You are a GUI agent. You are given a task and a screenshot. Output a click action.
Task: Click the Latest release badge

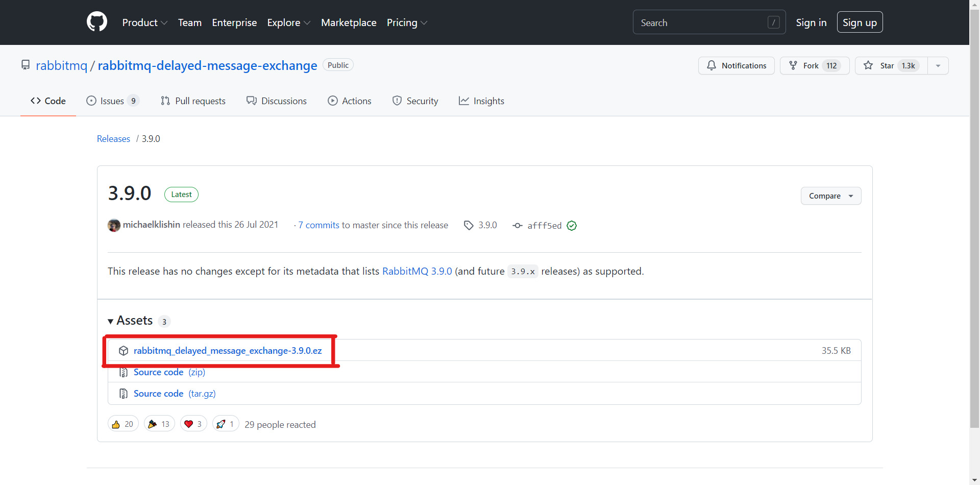[181, 195]
